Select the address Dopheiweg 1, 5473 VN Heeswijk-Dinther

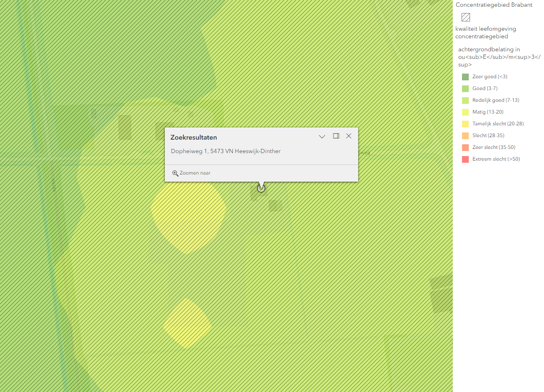[226, 151]
